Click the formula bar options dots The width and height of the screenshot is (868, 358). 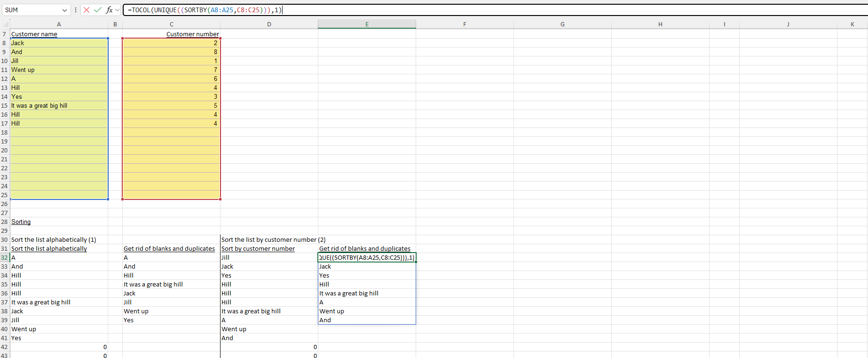[76, 10]
